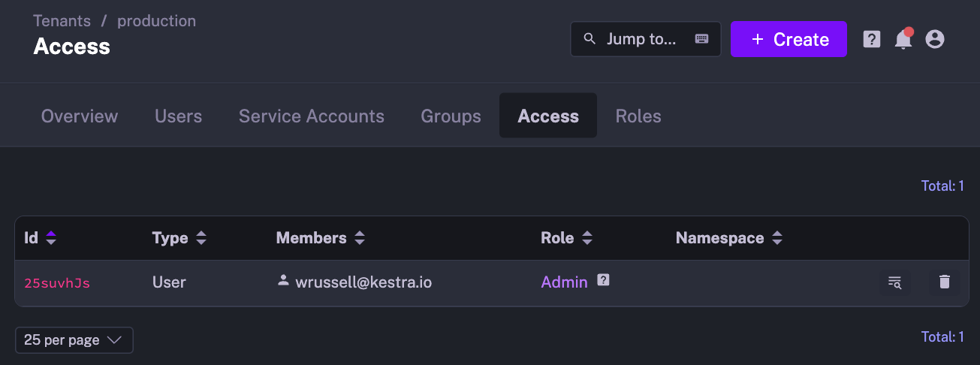Sort the table by Type column
Screen dimensions: 980x365
[x=201, y=238]
